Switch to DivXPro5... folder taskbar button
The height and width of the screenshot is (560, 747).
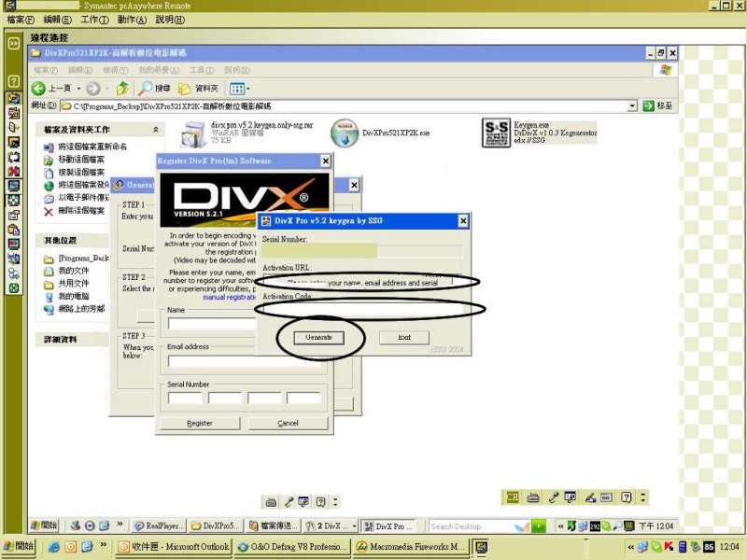(x=216, y=525)
